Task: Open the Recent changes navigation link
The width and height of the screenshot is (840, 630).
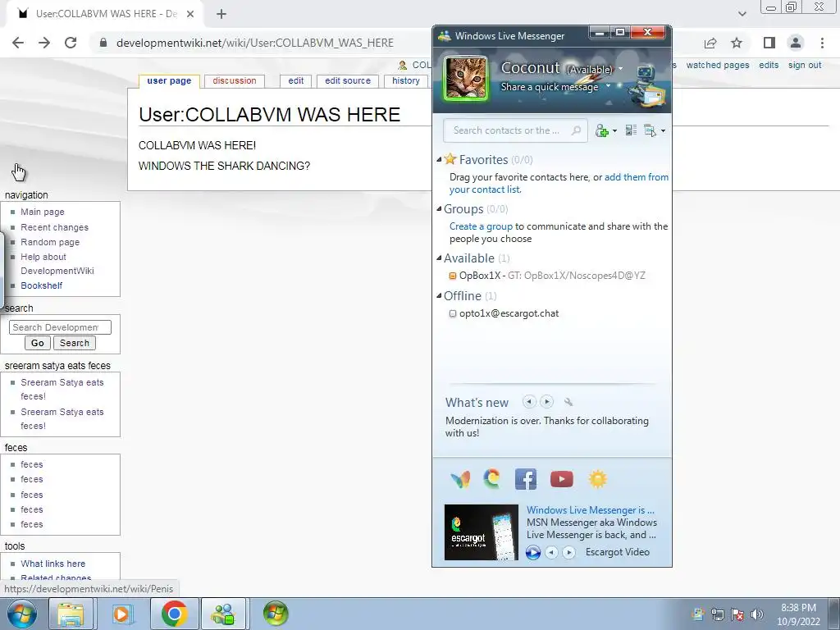Action: [x=55, y=227]
